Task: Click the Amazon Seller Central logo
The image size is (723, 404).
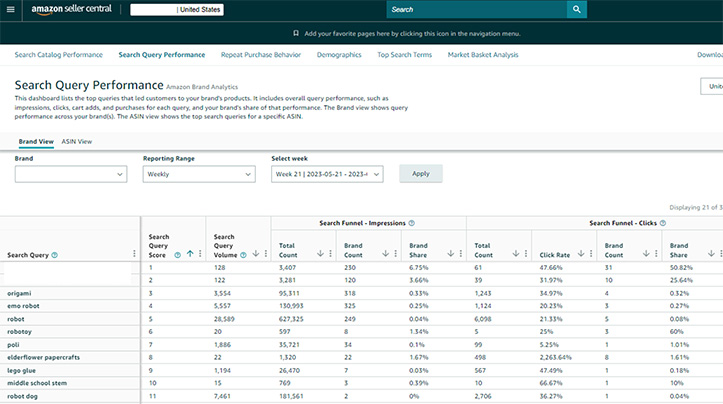Action: click(x=74, y=9)
